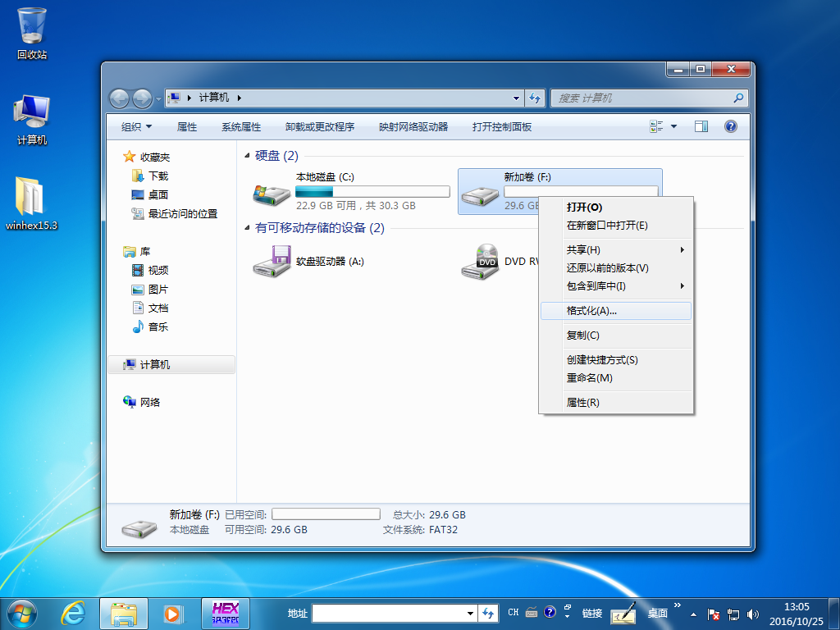Screen dimensions: 840x630
Task: Click the taskbar 地址 input field
Action: (388, 614)
